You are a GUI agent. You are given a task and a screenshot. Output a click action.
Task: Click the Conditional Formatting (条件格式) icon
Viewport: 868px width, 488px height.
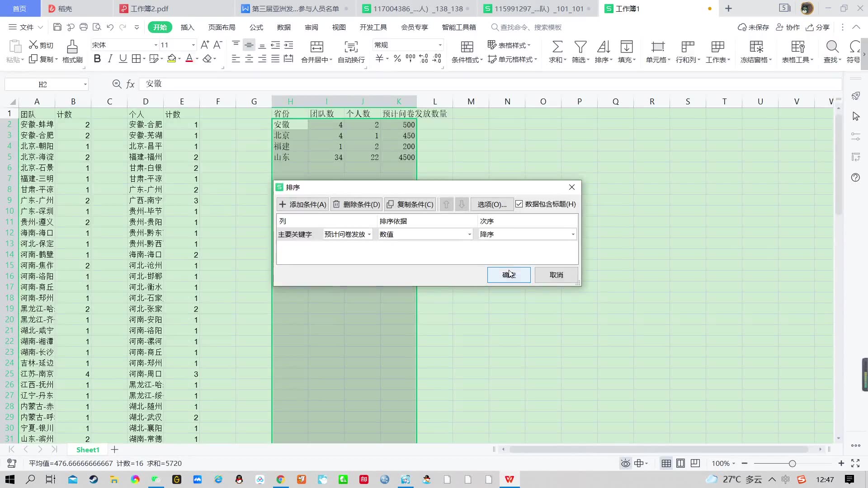467,47
